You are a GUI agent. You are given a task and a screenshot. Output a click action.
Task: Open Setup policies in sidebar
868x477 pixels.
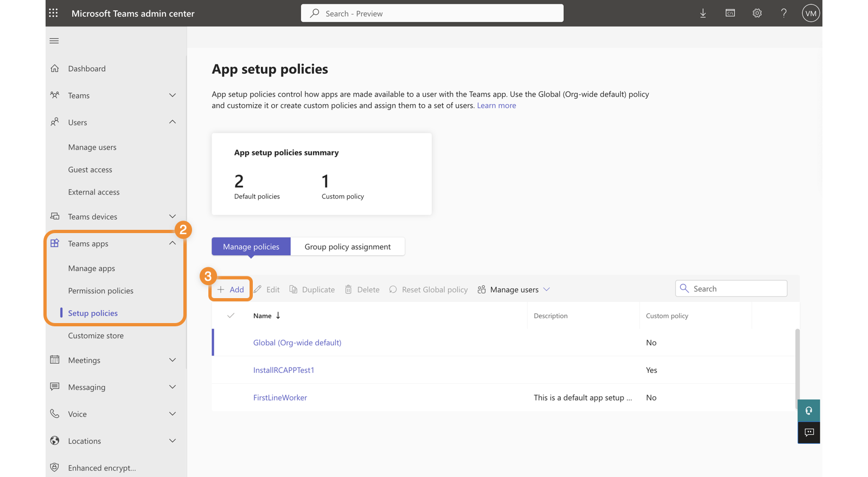coord(93,313)
